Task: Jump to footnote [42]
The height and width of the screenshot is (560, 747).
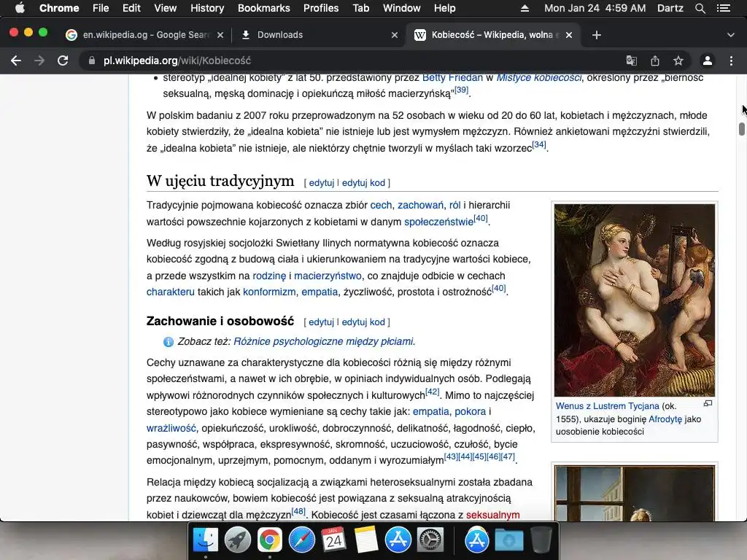Action: (432, 392)
